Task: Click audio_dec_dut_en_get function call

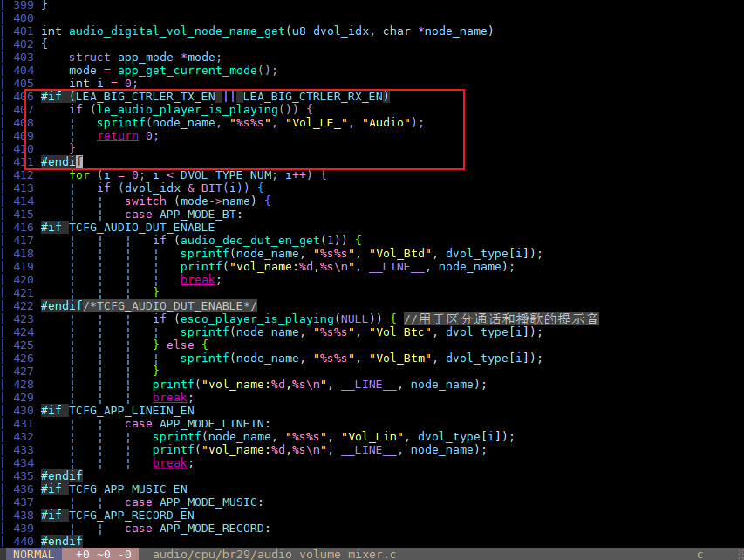Action: (250, 241)
